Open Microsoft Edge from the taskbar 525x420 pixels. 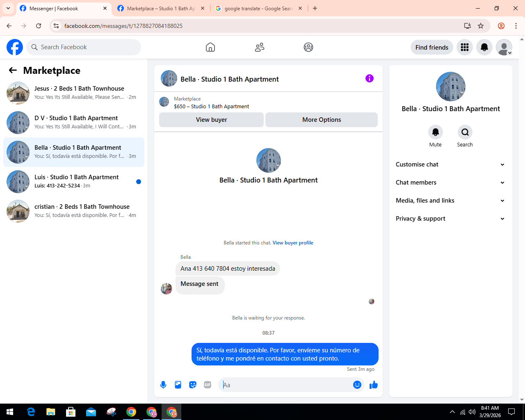coord(31,412)
